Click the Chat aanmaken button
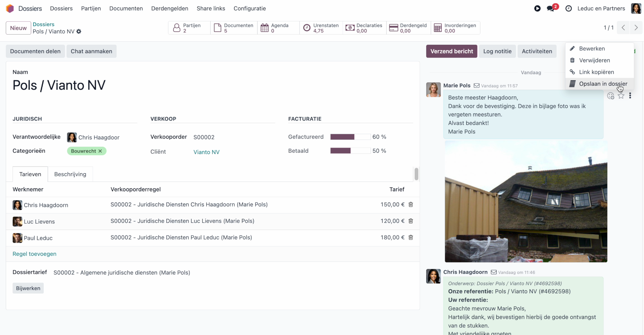Image resolution: width=644 pixels, height=335 pixels. [x=91, y=51]
